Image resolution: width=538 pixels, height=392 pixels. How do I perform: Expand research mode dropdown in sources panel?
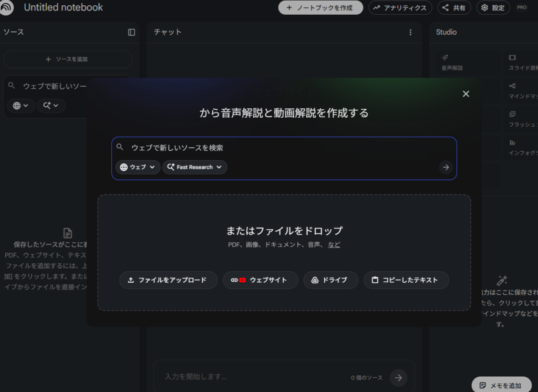(x=51, y=106)
